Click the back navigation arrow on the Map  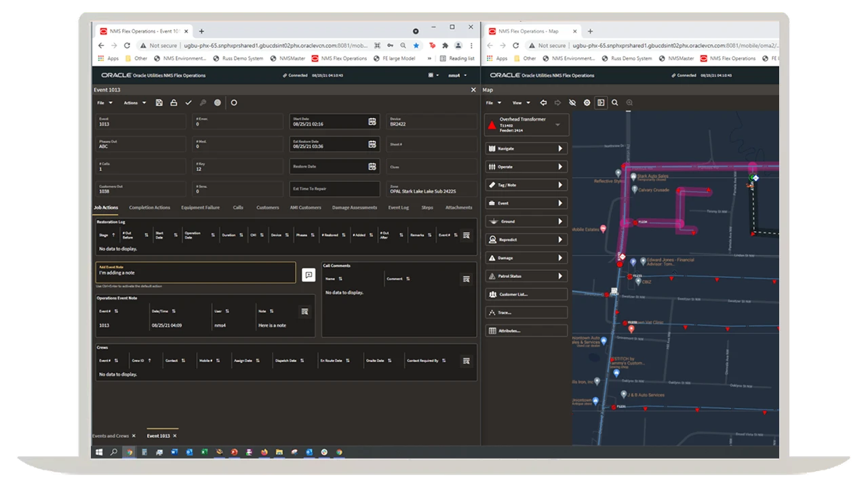pos(544,102)
